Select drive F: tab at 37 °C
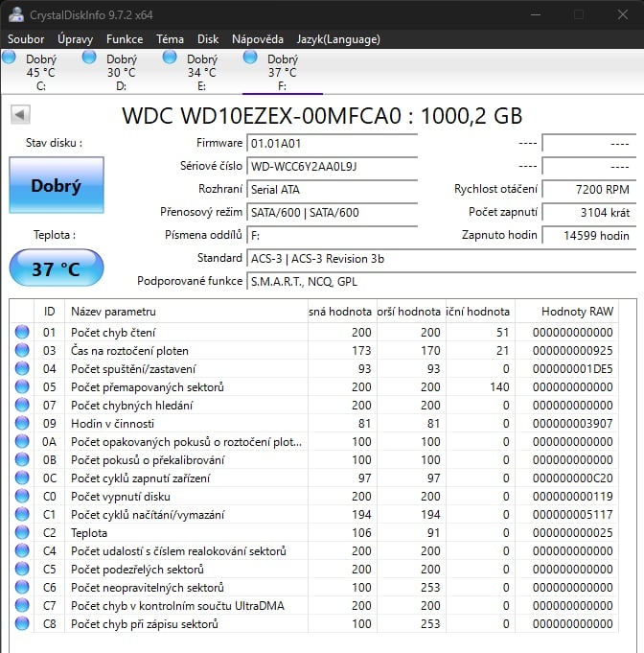The height and width of the screenshot is (653, 644). (x=283, y=72)
